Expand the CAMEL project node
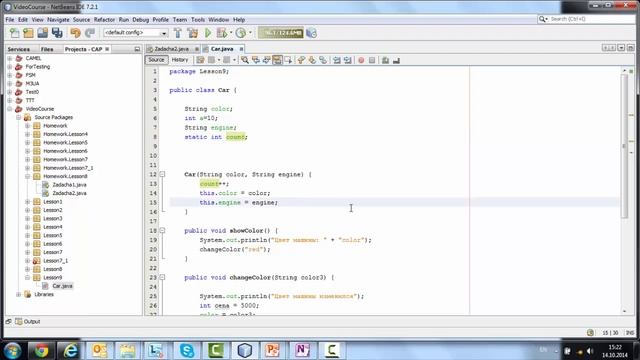Viewport: 640px width, 360px height. [x=10, y=58]
